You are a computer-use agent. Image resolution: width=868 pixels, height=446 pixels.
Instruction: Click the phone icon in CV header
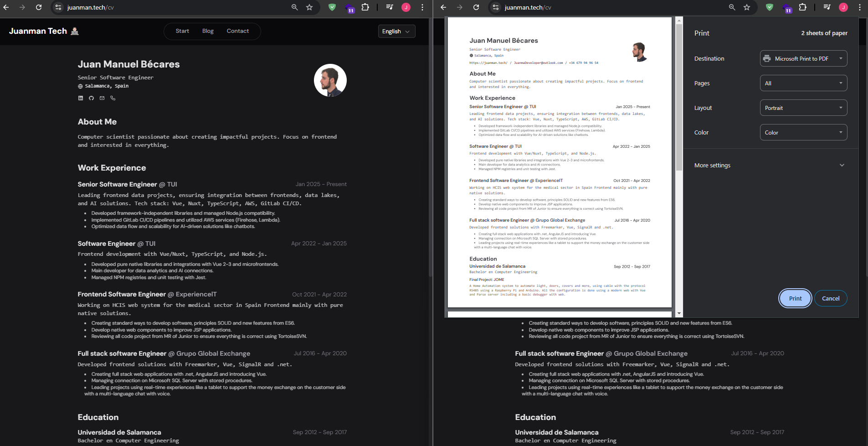pyautogui.click(x=113, y=98)
